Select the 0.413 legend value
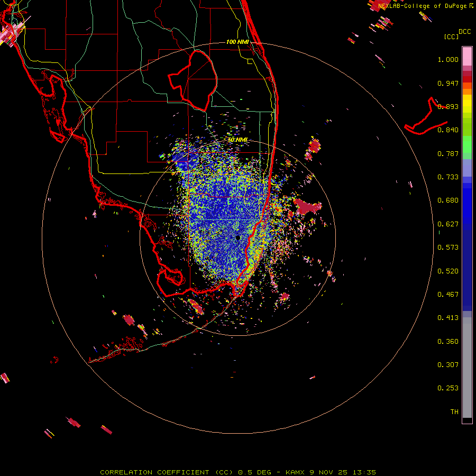The width and height of the screenshot is (476, 476). [448, 318]
